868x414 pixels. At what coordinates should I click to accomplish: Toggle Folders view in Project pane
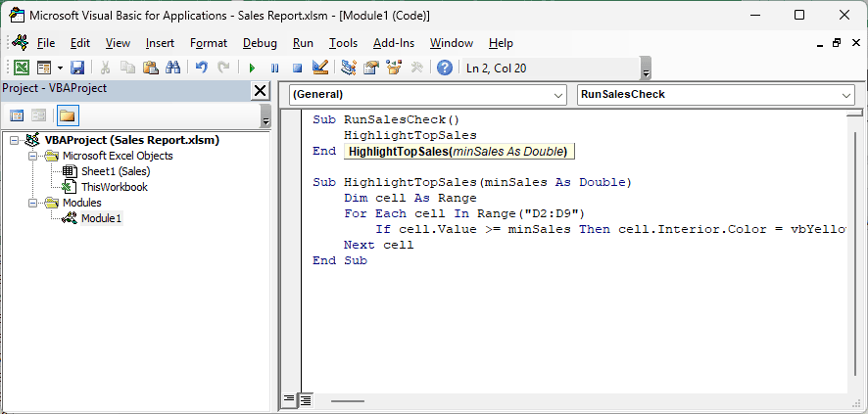coord(67,115)
